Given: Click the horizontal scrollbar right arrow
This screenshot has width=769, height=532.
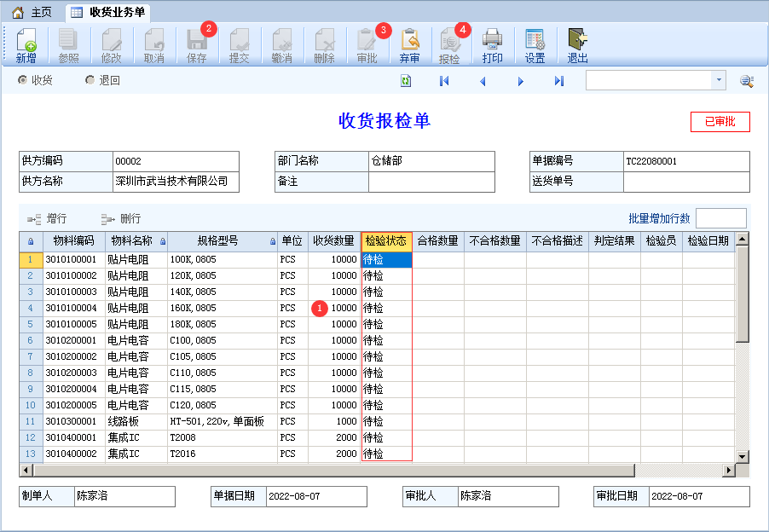Looking at the screenshot, I should coord(729,471).
